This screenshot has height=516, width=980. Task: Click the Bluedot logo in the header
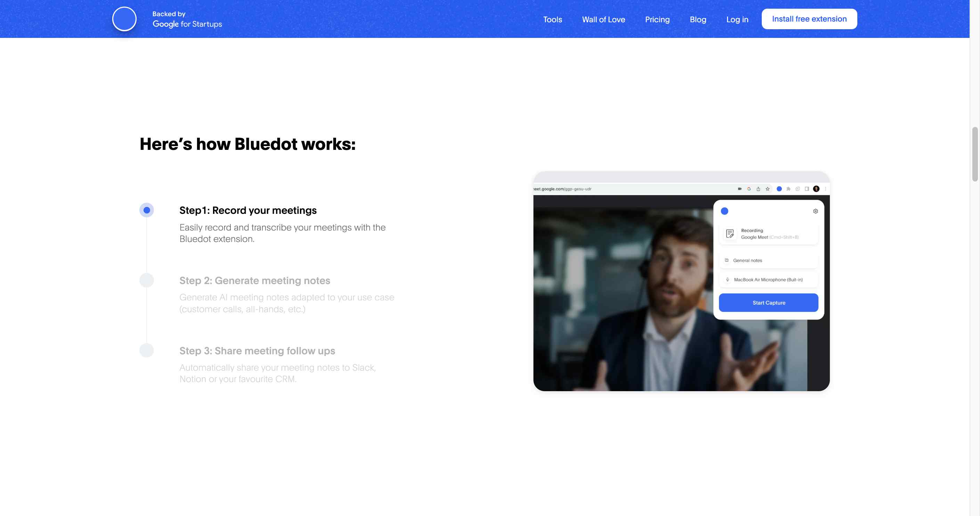coord(124,19)
